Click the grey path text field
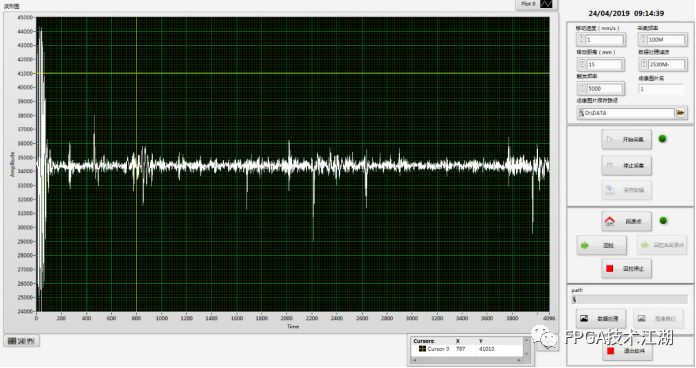This screenshot has height=368, width=696. point(629,300)
